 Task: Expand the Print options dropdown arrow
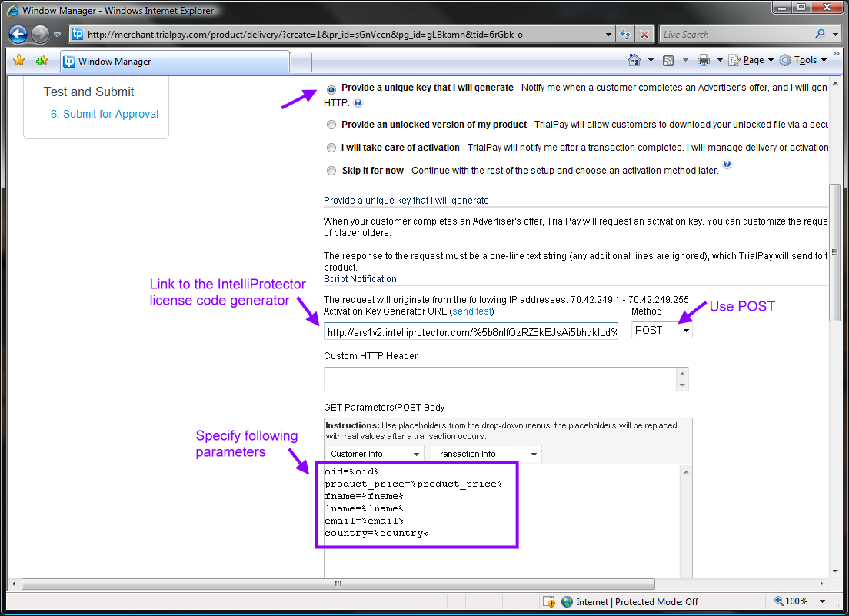click(720, 60)
